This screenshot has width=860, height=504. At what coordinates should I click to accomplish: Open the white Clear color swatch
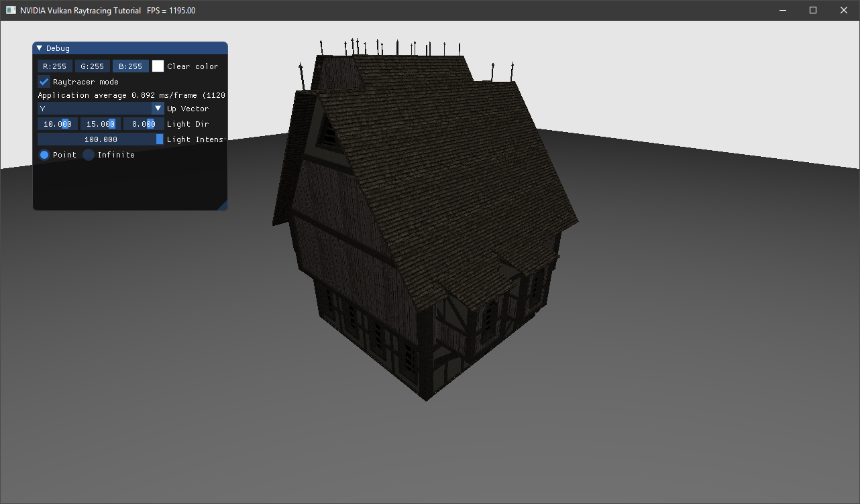click(158, 66)
